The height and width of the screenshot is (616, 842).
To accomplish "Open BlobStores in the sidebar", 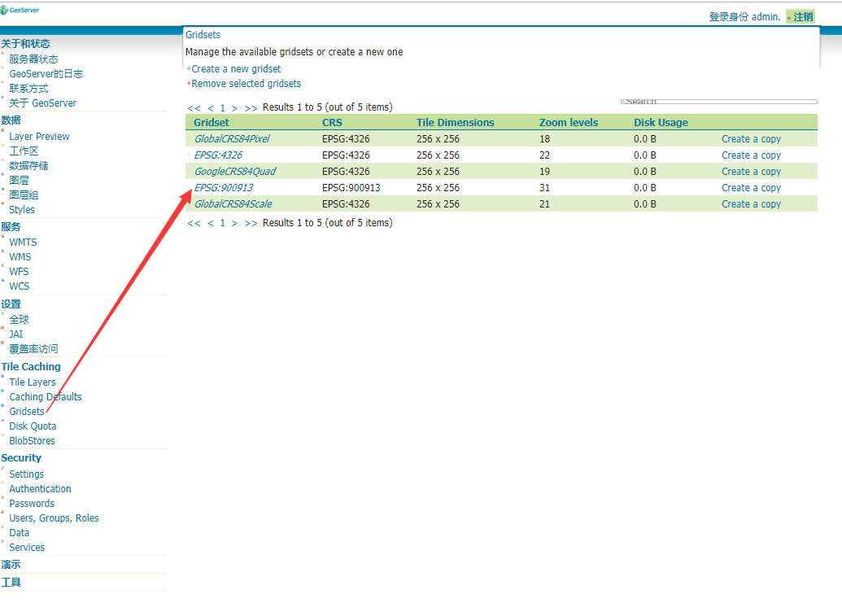I will tap(33, 440).
